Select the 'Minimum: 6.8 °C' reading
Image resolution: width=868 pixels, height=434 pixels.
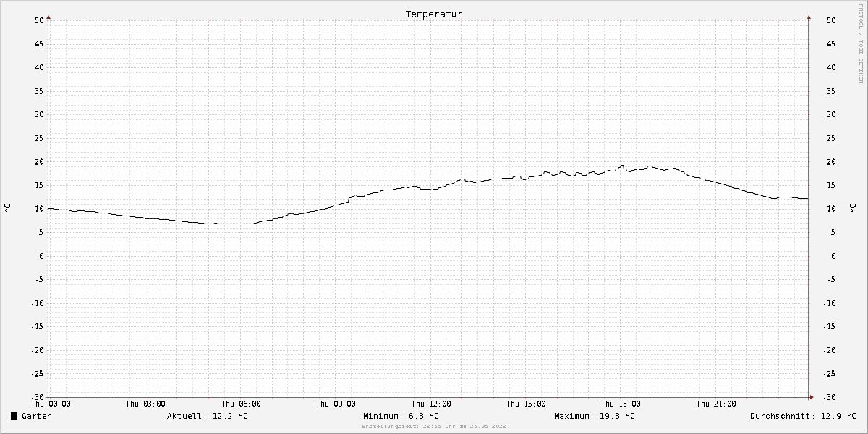click(401, 416)
